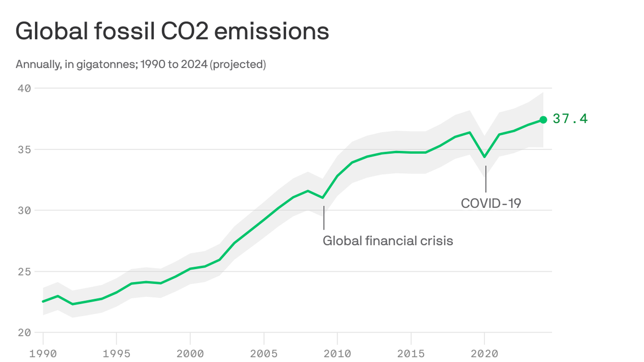This screenshot has width=644, height=362.
Task: Click the 20 label on the y-axis
Action: click(25, 333)
